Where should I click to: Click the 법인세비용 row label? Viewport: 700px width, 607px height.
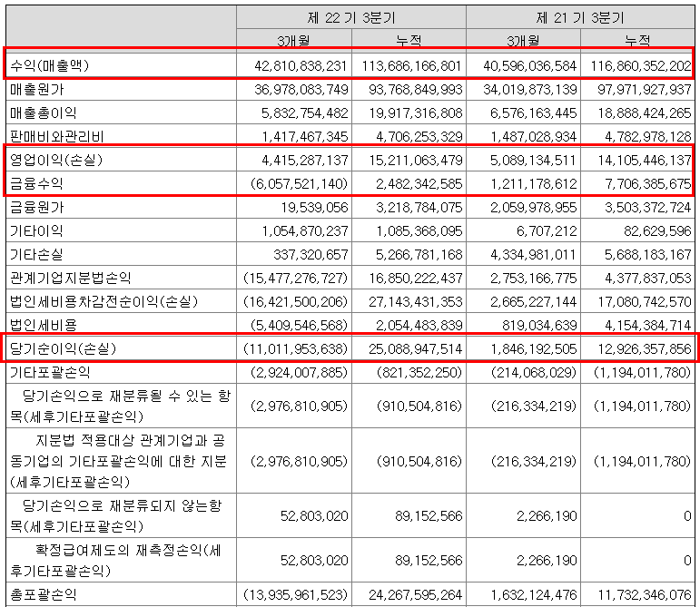(44, 325)
